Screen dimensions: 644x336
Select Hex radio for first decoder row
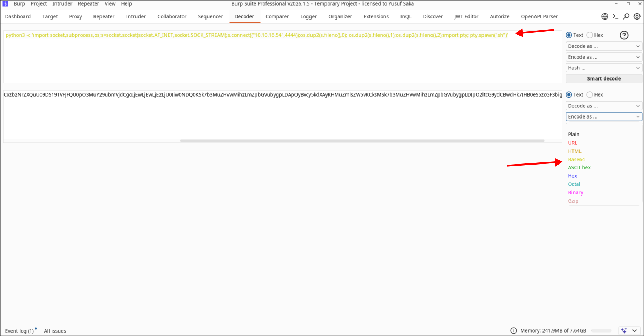pos(590,35)
